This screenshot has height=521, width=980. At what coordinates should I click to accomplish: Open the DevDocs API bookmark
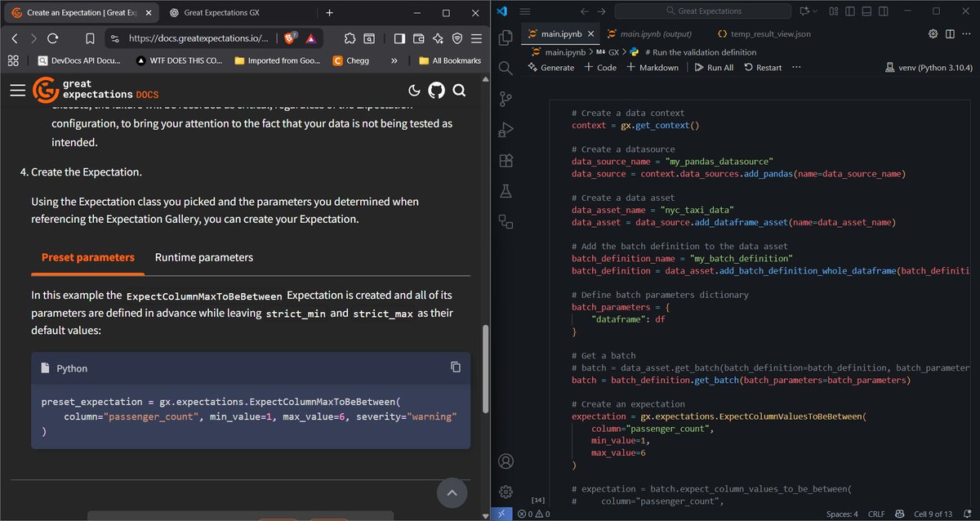[x=79, y=60]
